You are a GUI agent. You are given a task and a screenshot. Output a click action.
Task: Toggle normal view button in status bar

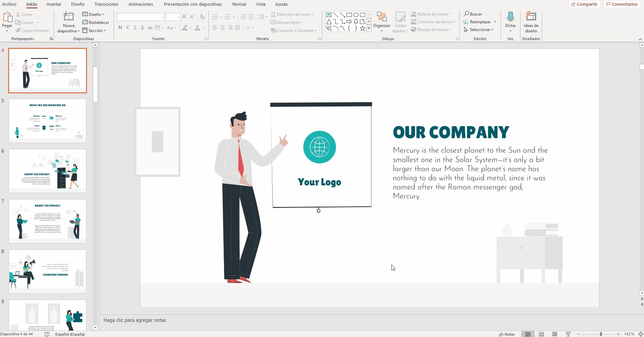click(528, 334)
